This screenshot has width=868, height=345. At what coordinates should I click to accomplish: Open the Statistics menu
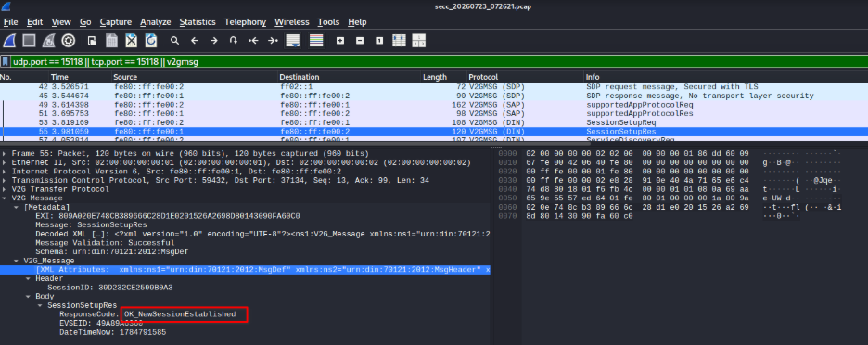tap(198, 22)
